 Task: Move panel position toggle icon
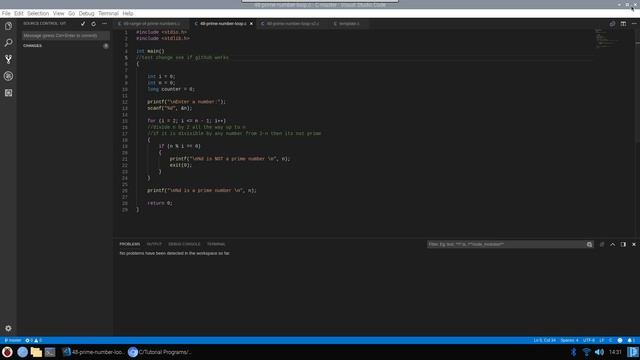[x=623, y=244]
